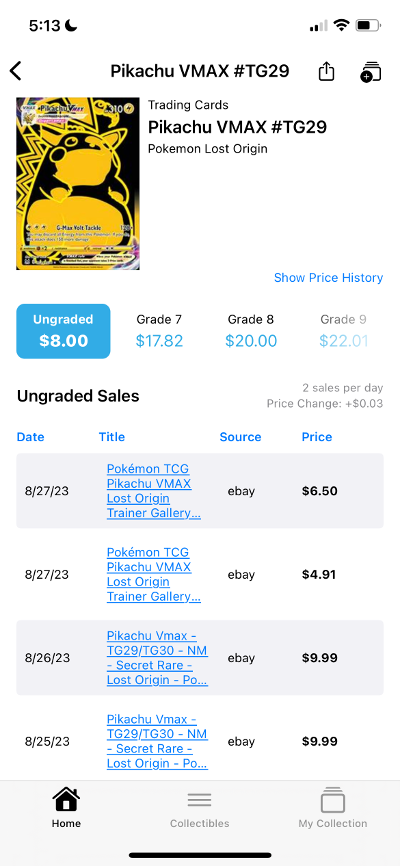Add card to collection icon

click(x=370, y=72)
